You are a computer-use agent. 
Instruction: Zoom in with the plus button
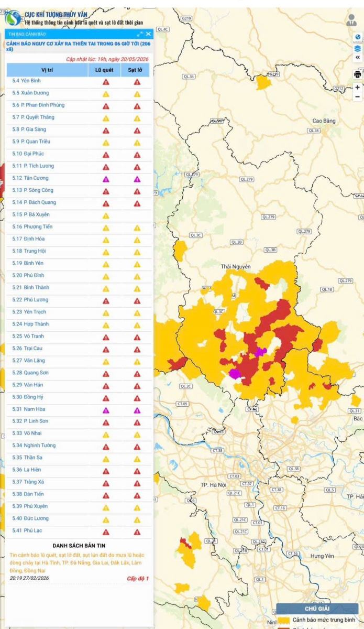coord(358,88)
